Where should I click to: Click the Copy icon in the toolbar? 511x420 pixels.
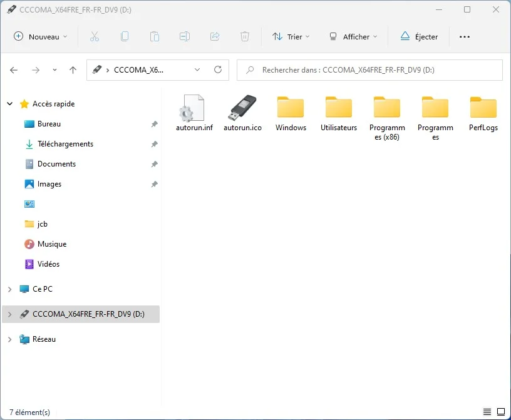(125, 36)
